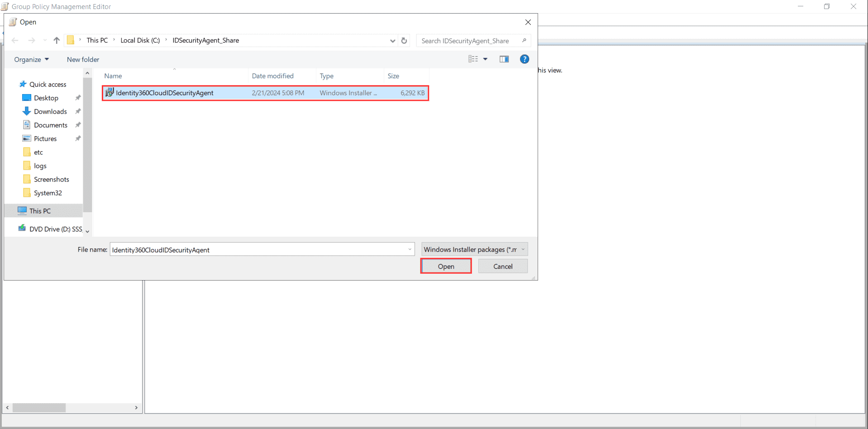This screenshot has width=868, height=429.
Task: Click the folder icon in address bar
Action: [71, 40]
